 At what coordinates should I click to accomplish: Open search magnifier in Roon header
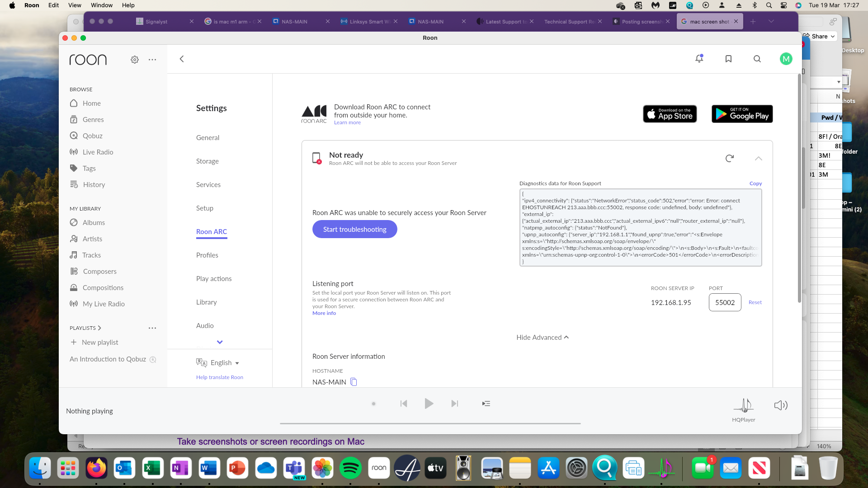click(757, 59)
